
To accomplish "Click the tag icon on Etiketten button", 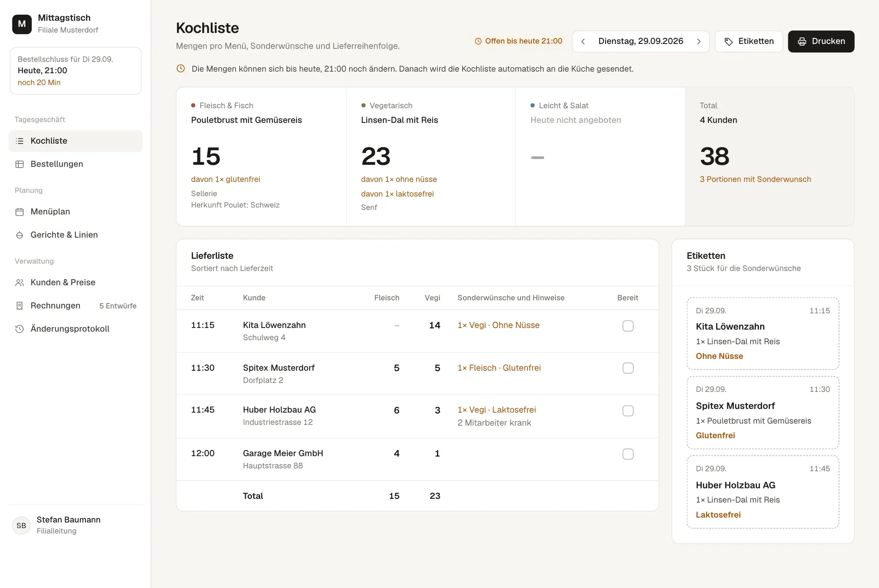I will [729, 42].
